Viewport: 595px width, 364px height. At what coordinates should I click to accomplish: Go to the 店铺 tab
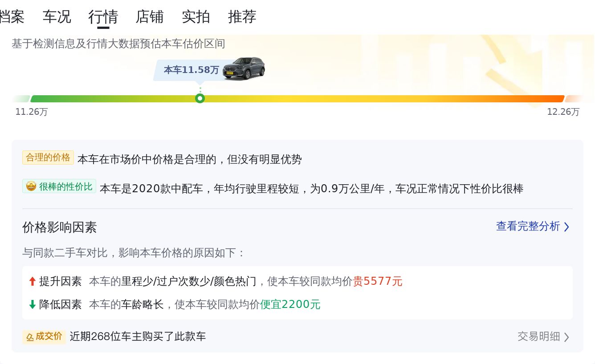pos(150,16)
